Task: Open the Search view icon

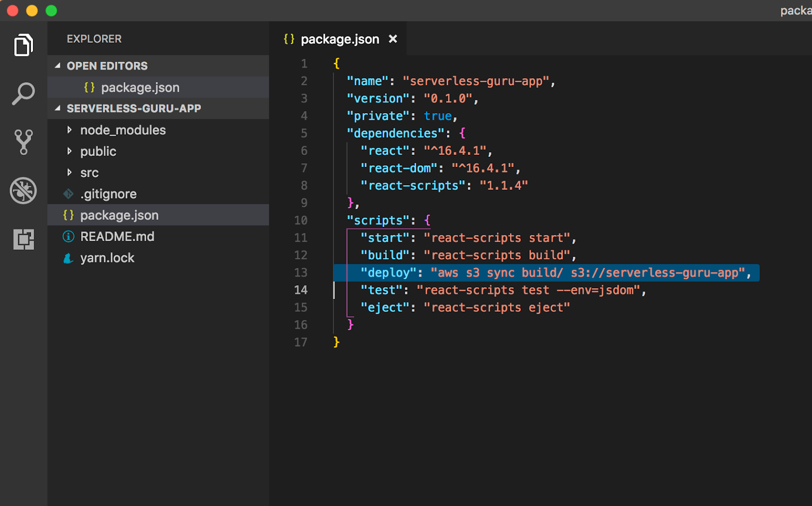Action: [23, 94]
